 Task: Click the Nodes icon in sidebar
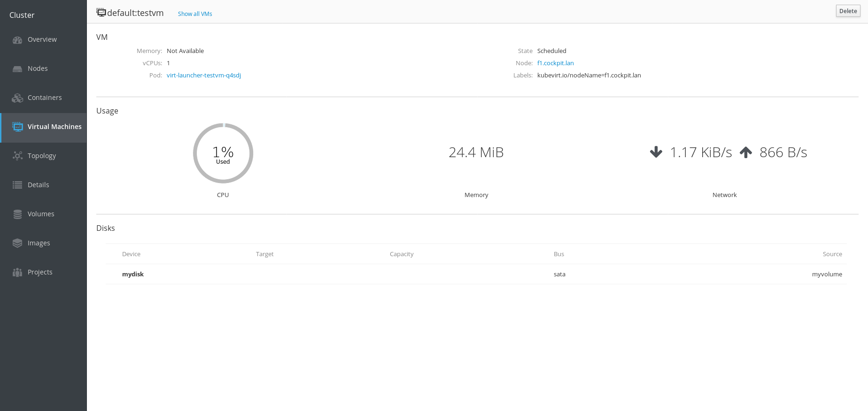point(17,69)
